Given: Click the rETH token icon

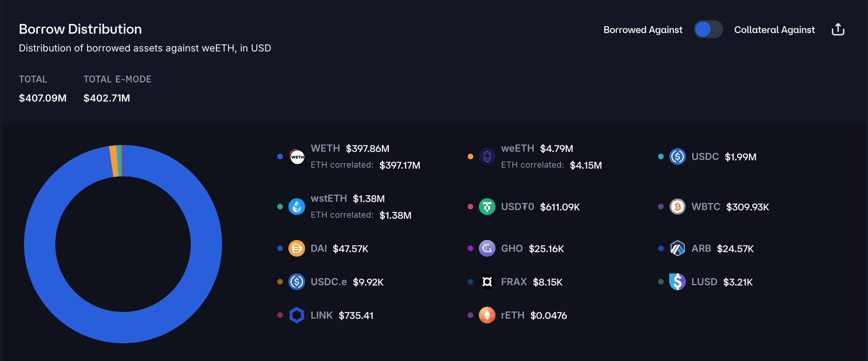Looking at the screenshot, I should coord(487,315).
